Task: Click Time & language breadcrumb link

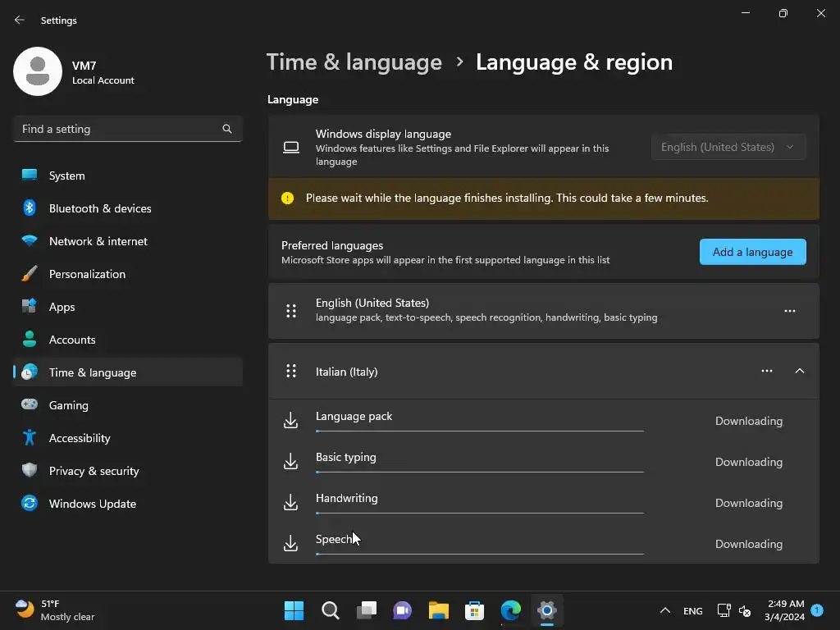Action: [354, 62]
